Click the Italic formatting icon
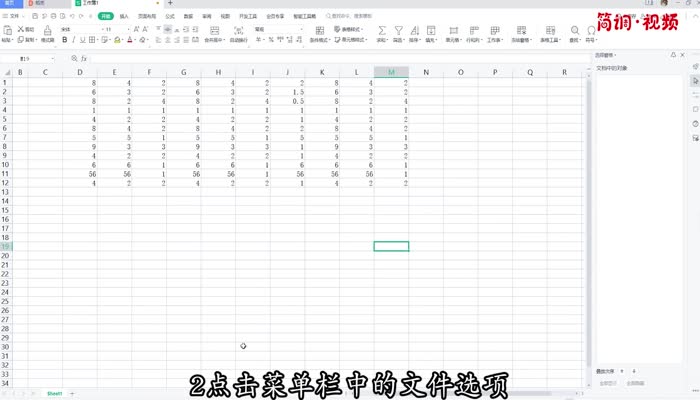Image resolution: width=700 pixels, height=400 pixels. tap(75, 41)
